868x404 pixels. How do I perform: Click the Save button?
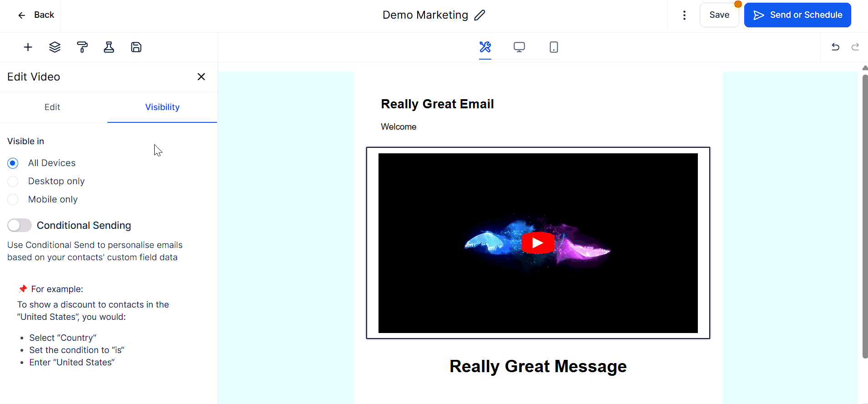pos(719,15)
